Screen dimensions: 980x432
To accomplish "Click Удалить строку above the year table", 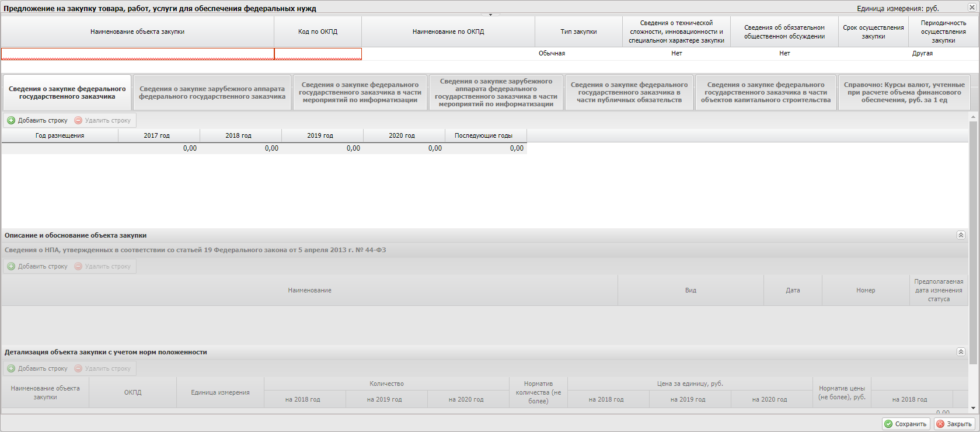I will click(x=103, y=120).
